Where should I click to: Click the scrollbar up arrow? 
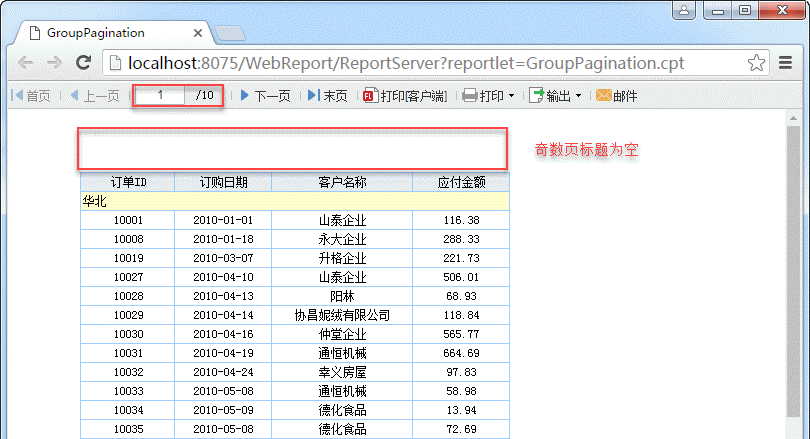pos(793,118)
